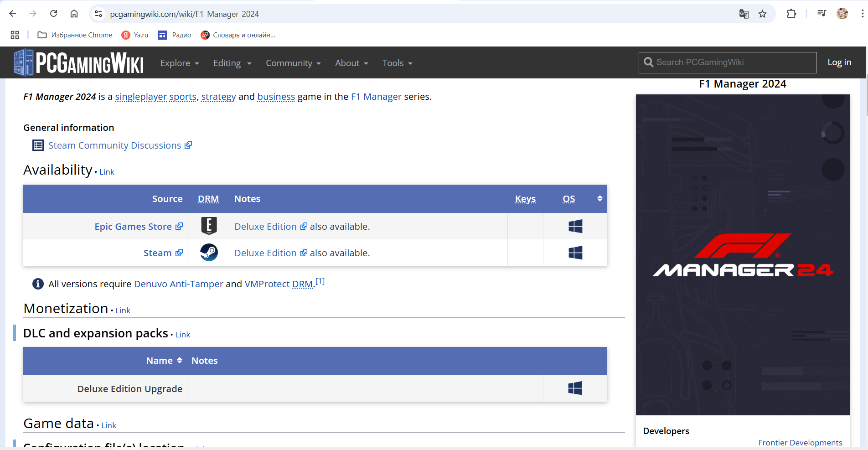Viewport: 868px width, 450px height.
Task: Copy the DLC and expansion packs Link
Action: pos(182,335)
